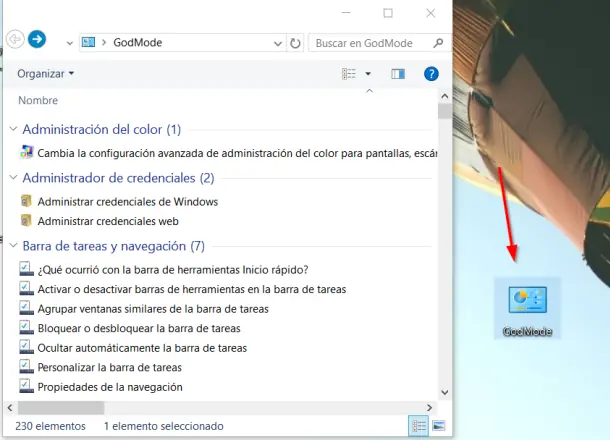Switch to details view in status bar

pos(419,426)
